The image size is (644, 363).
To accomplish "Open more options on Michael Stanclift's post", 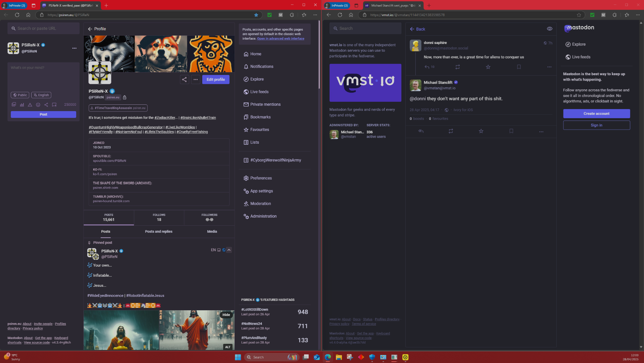I will pyautogui.click(x=541, y=132).
